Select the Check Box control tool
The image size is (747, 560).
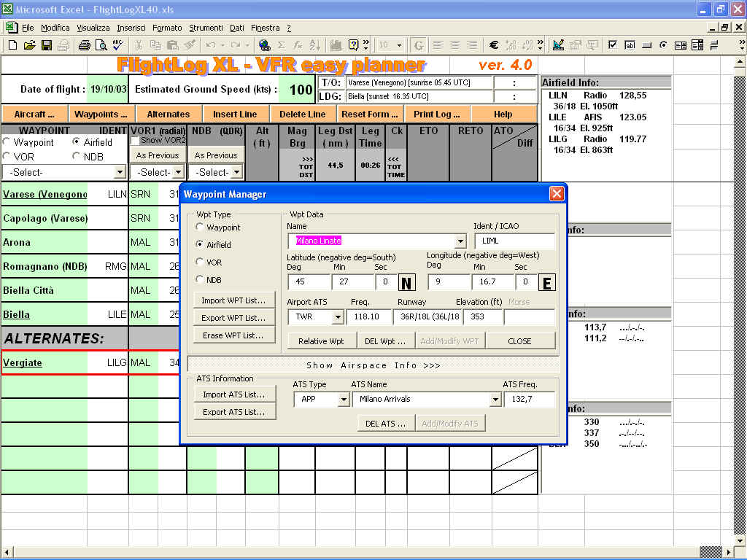point(613,45)
